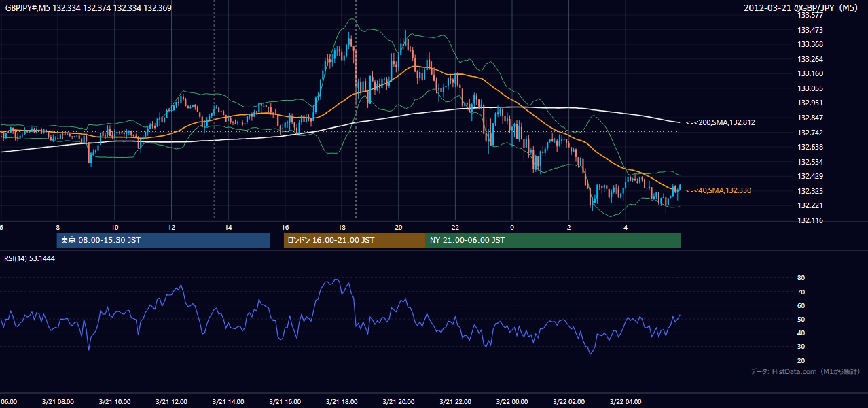Click the 132.221 price axis label
Viewport: 868px width, 408px height.
810,206
